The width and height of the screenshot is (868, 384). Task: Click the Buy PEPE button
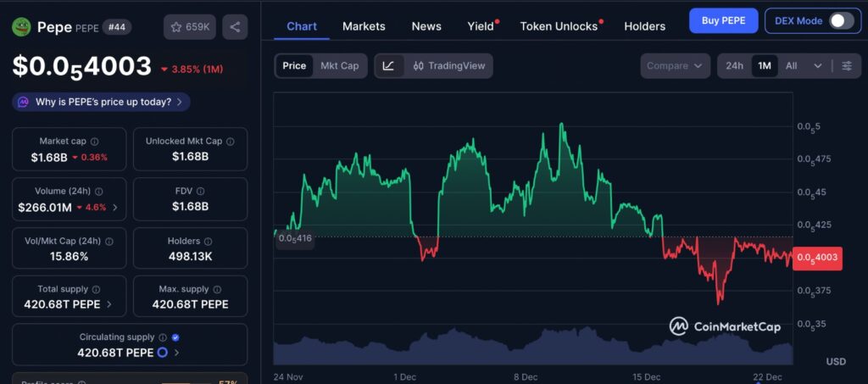(x=724, y=21)
